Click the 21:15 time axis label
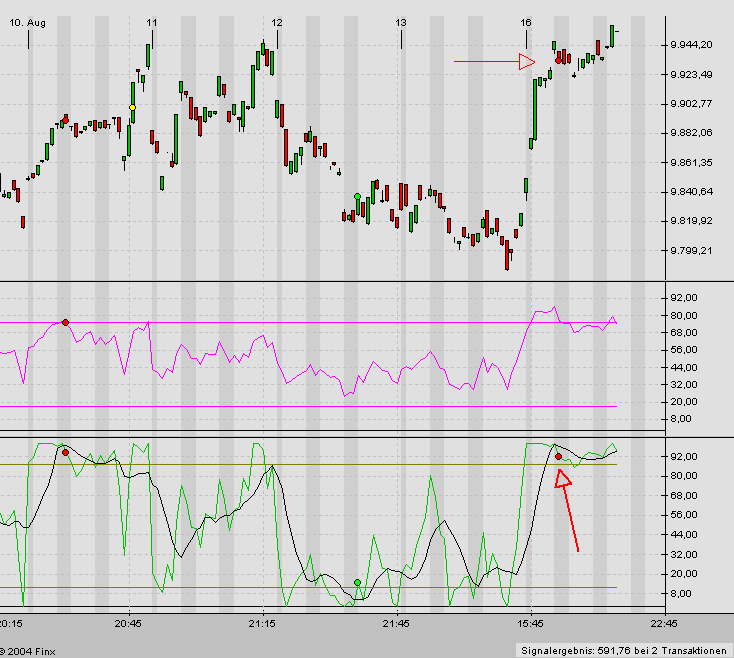Image resolution: width=734 pixels, height=658 pixels. click(262, 622)
